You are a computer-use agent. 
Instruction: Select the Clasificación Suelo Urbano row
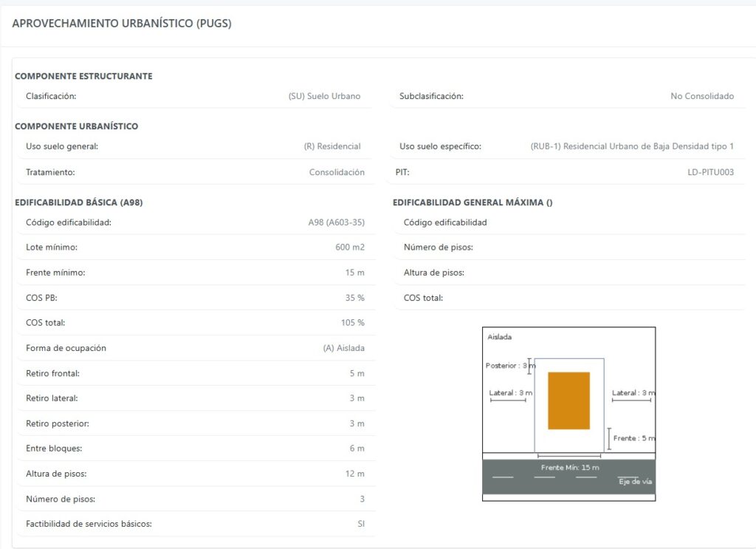(x=195, y=96)
